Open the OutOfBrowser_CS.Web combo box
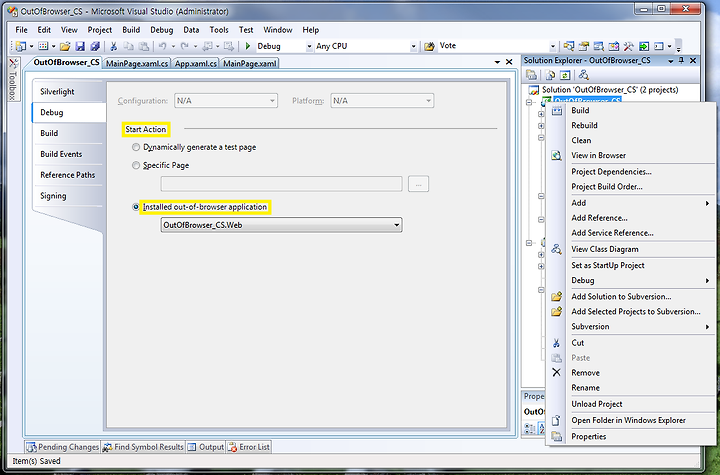Screen dimensions: 720x475 pyautogui.click(x=281, y=225)
